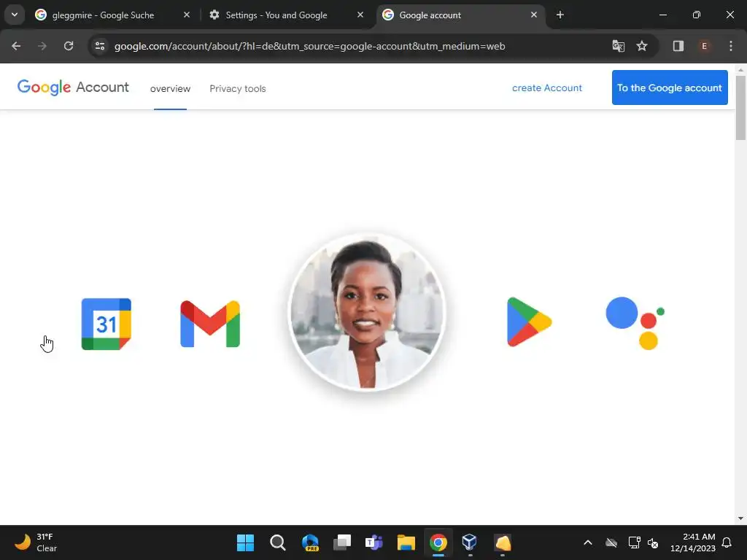Open the translate page icon
The width and height of the screenshot is (747, 560).
point(619,46)
